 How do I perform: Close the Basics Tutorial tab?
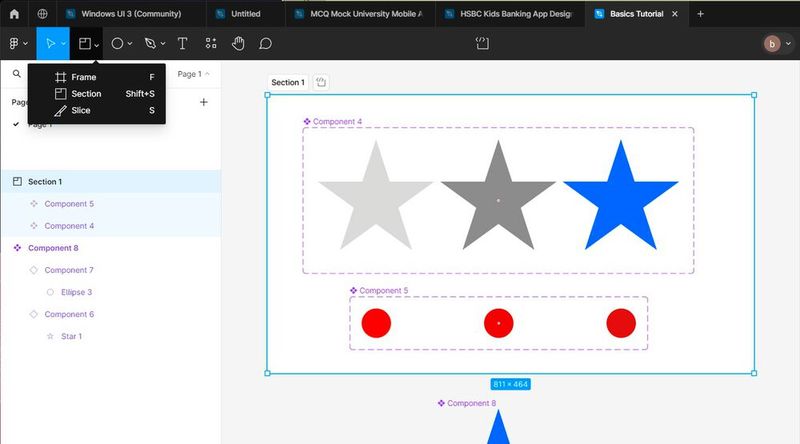(674, 14)
